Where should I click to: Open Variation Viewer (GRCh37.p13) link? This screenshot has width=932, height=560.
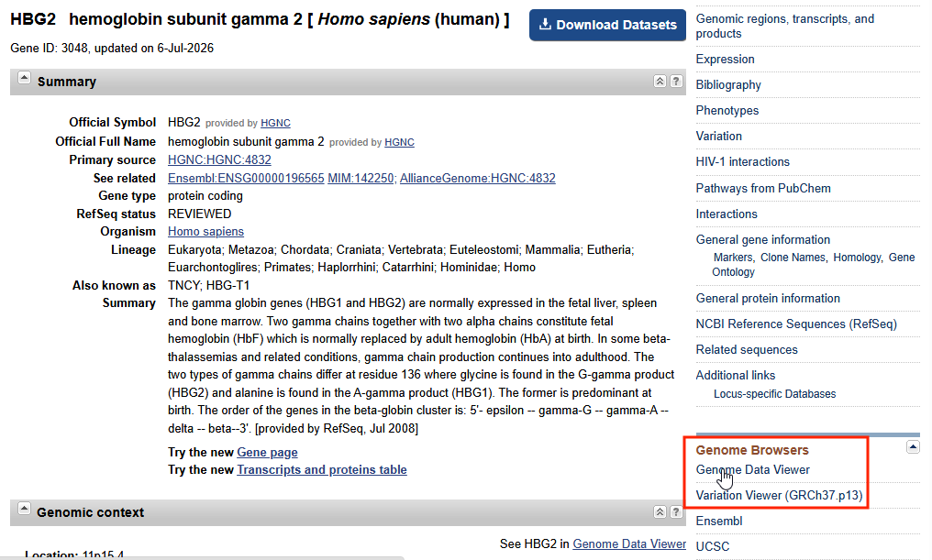(779, 495)
